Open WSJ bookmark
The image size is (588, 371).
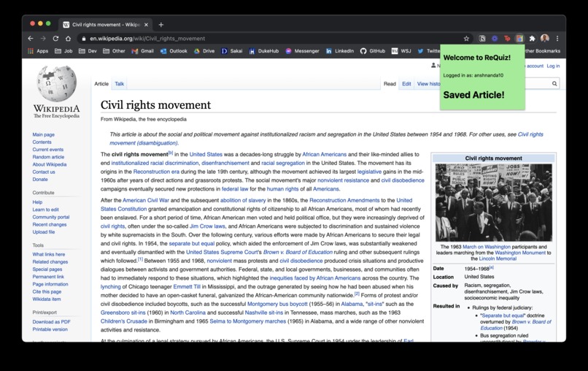pyautogui.click(x=401, y=51)
